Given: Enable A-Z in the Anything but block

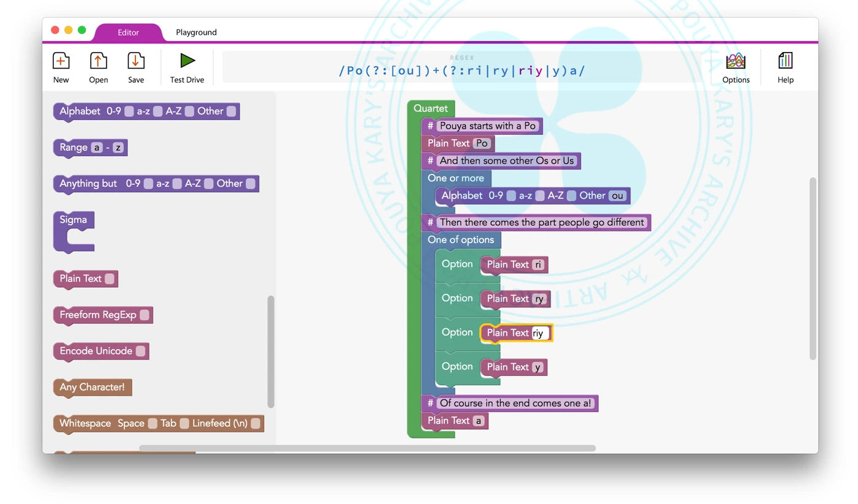Looking at the screenshot, I should coord(209,184).
